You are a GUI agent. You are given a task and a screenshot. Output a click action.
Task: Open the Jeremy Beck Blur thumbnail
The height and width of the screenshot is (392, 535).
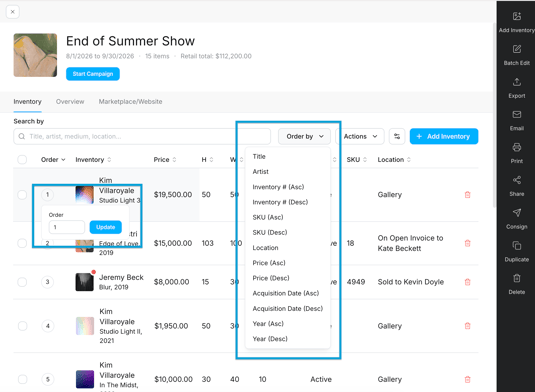tap(85, 282)
